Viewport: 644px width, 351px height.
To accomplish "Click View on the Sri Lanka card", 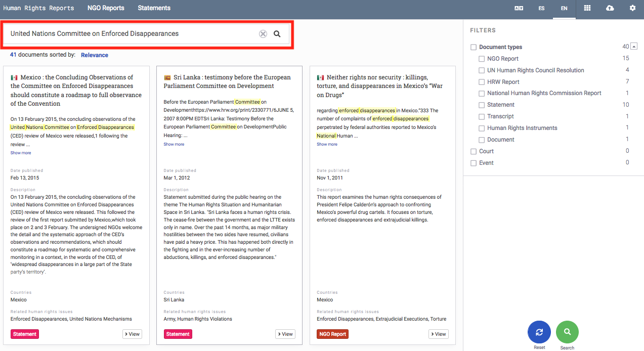I will (x=285, y=334).
